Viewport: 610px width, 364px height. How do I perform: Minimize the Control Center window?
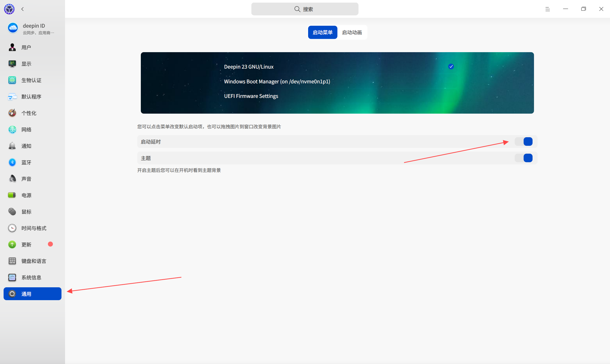coord(565,9)
